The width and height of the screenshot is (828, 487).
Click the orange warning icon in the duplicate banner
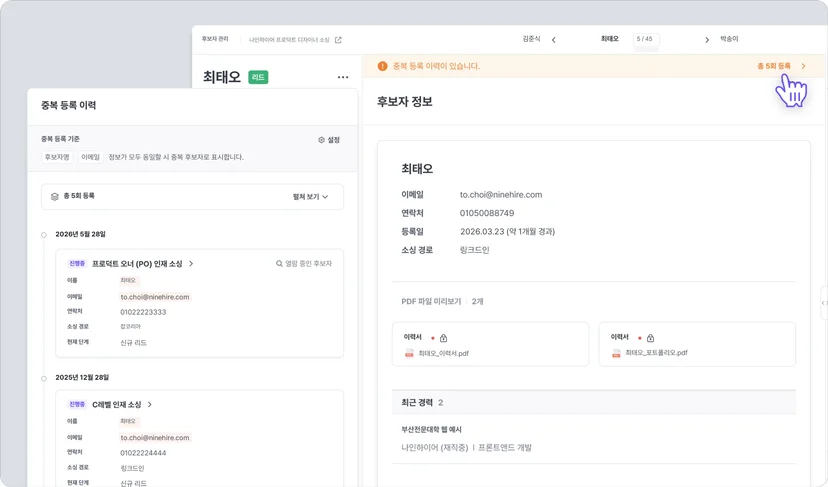(382, 66)
